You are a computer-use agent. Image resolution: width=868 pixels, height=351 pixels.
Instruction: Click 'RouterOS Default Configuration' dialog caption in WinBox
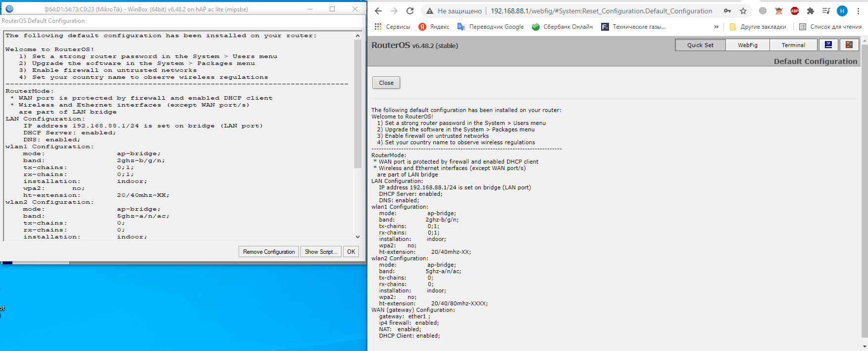click(x=43, y=21)
